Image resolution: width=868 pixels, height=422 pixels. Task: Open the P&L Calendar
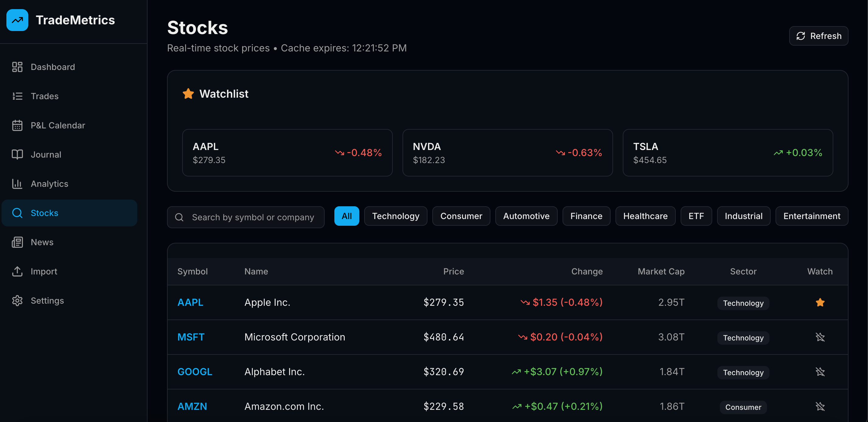click(x=58, y=125)
